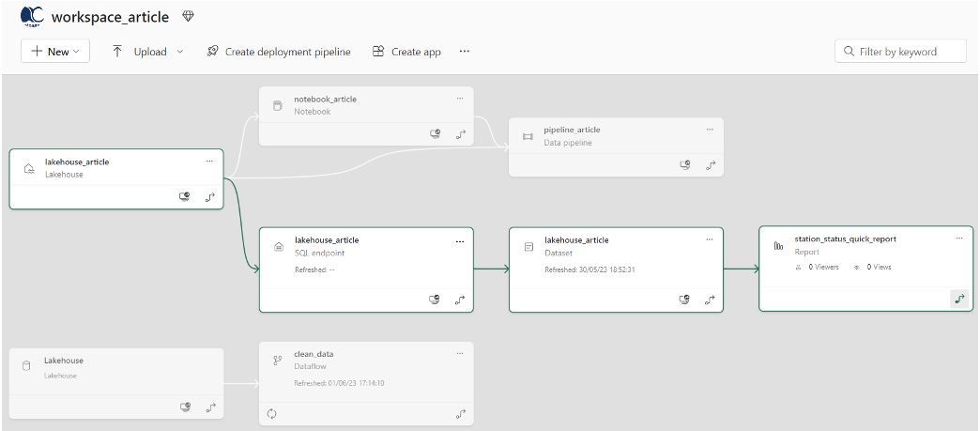Open the New dropdown menu
This screenshot has width=980, height=431.
tap(55, 52)
